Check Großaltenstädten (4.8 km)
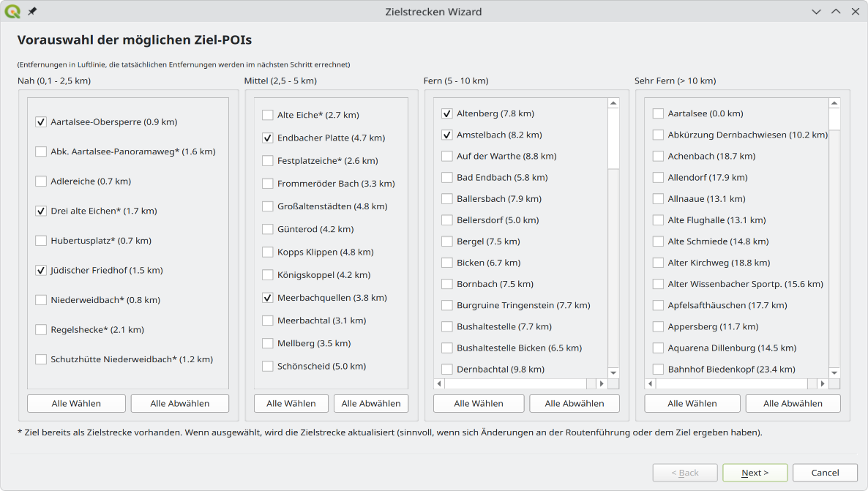 (268, 206)
